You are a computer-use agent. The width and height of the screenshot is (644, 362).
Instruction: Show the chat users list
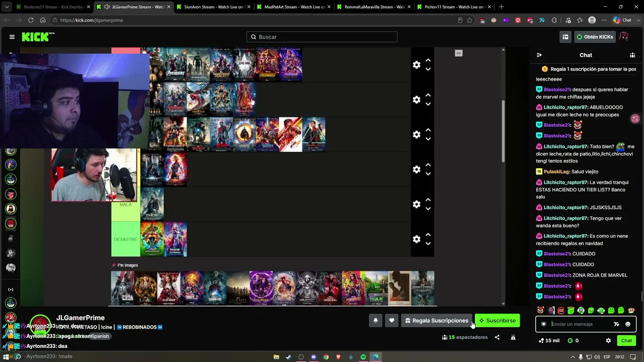[x=632, y=55]
